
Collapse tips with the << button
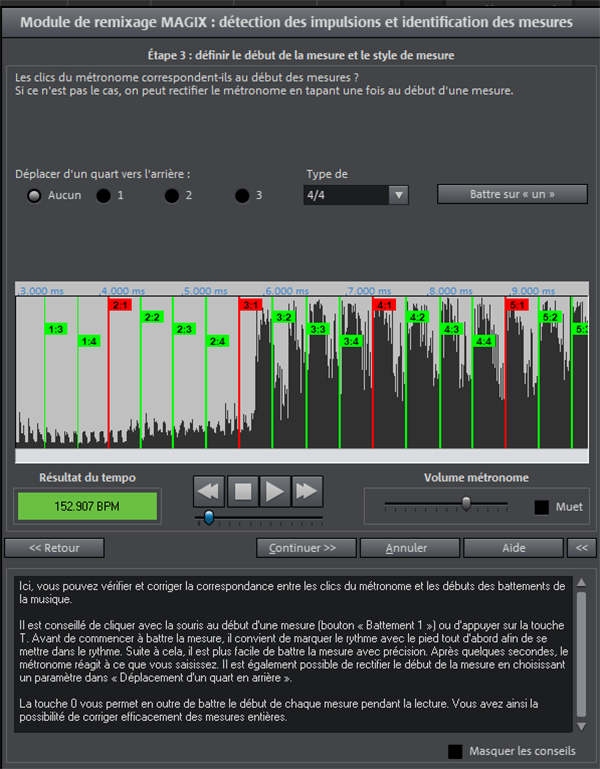click(582, 548)
